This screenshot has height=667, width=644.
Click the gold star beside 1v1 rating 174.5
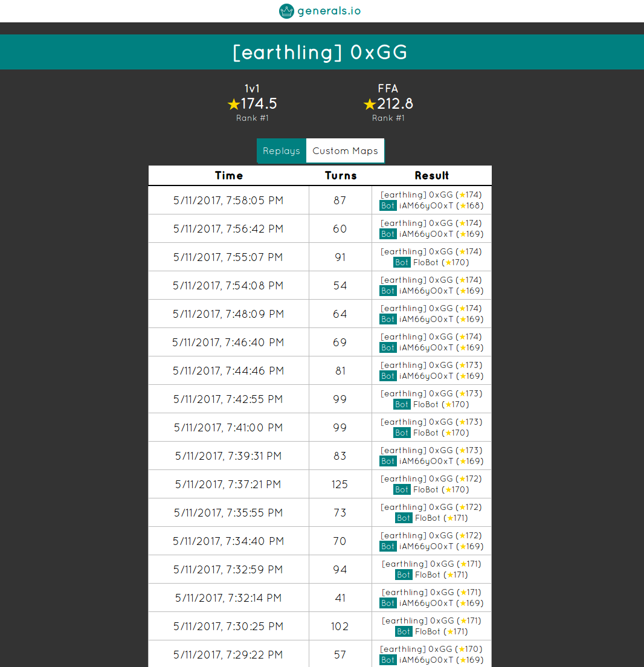[x=234, y=105]
